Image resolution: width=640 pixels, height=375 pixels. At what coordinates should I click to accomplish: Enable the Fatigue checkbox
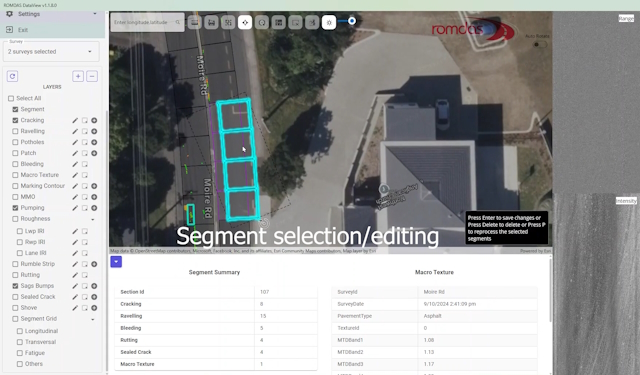point(20,353)
